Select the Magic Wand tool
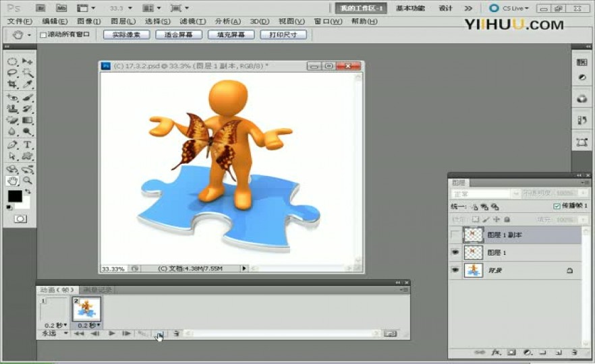 click(27, 72)
